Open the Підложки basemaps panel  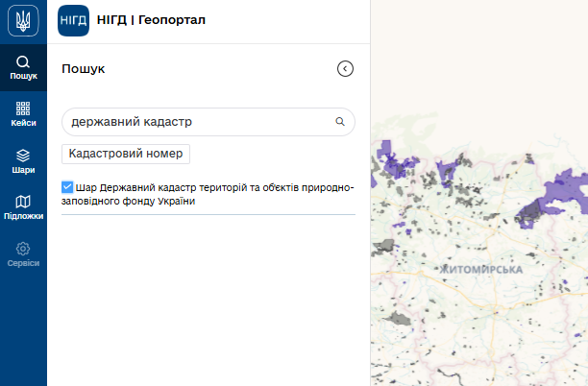[x=23, y=207]
